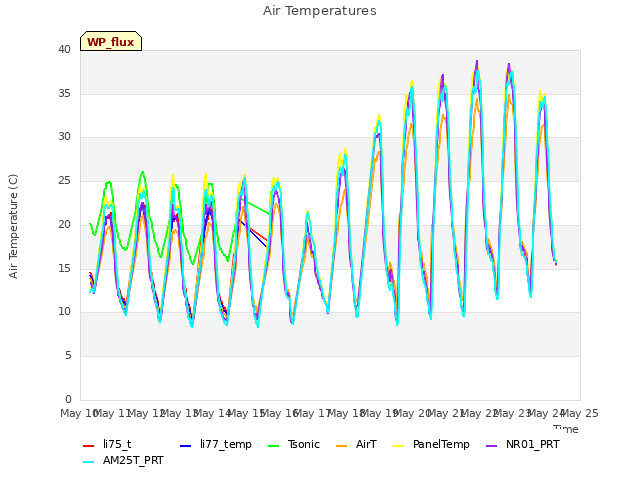Click the 30 y-axis tick label
This screenshot has width=640, height=480.
[64, 137]
